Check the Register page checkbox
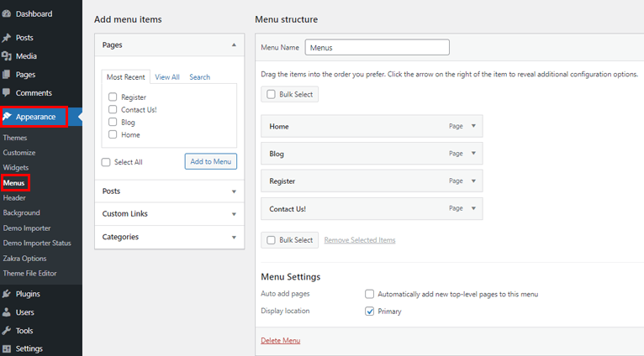The width and height of the screenshot is (644, 356). click(113, 97)
